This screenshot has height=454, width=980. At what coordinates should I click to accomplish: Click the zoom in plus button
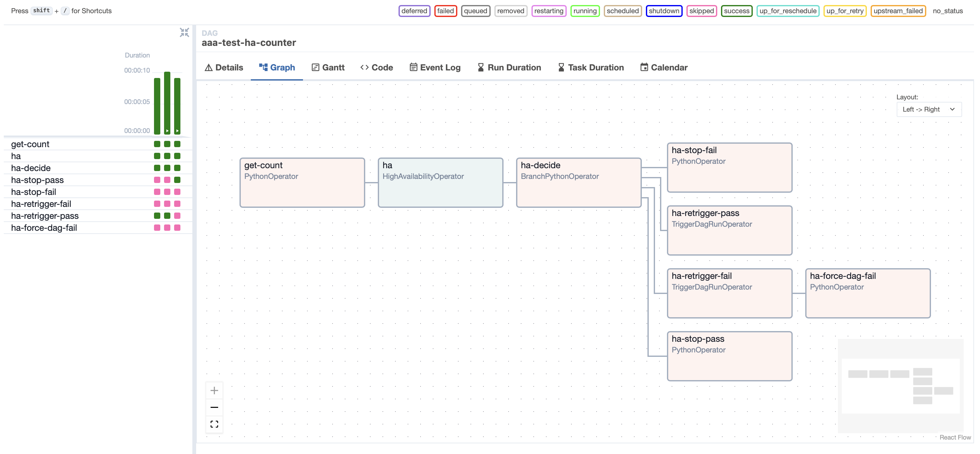(x=214, y=390)
